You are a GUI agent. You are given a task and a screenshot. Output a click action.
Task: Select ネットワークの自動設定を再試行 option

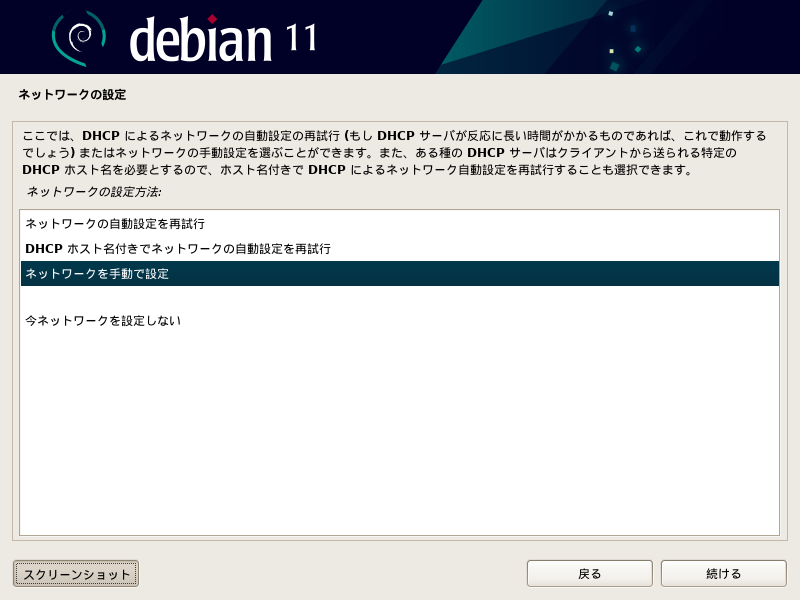tap(399, 223)
